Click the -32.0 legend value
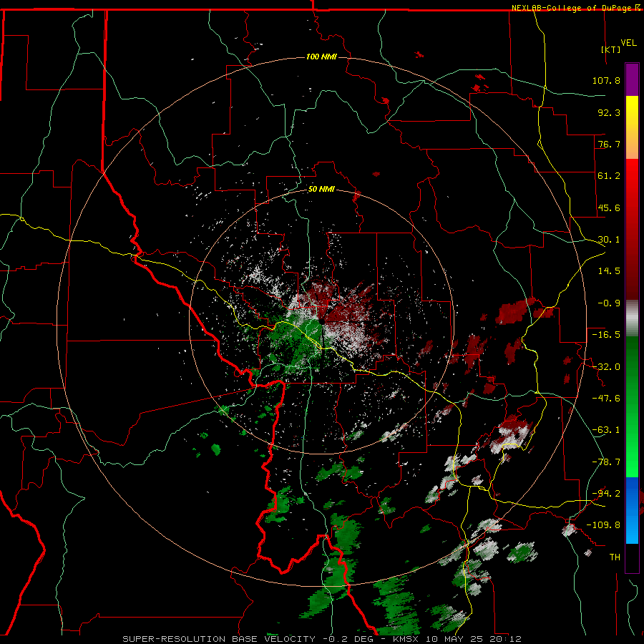 tap(606, 367)
